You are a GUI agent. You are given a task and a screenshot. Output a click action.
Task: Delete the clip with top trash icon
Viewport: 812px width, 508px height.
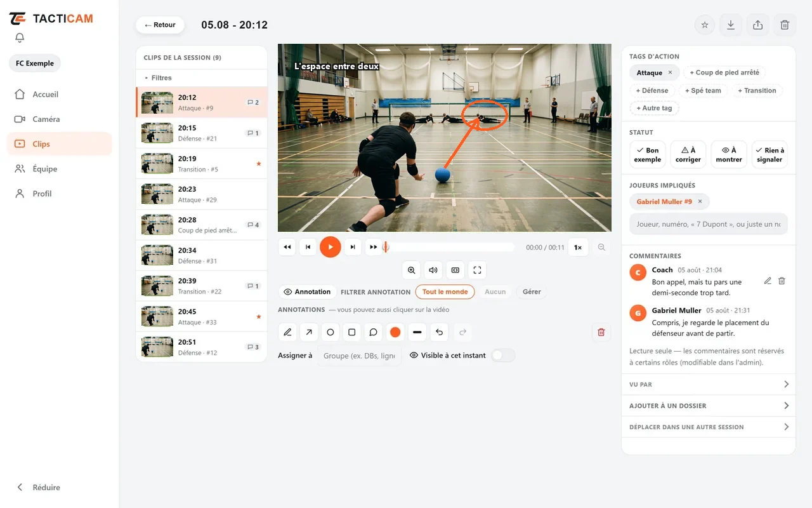point(785,25)
